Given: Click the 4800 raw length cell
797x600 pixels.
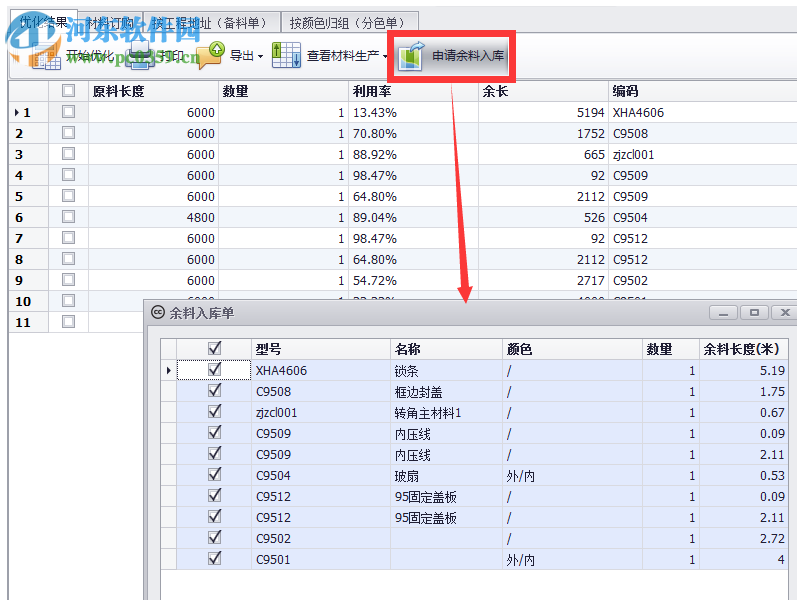Looking at the screenshot, I should click(x=154, y=218).
